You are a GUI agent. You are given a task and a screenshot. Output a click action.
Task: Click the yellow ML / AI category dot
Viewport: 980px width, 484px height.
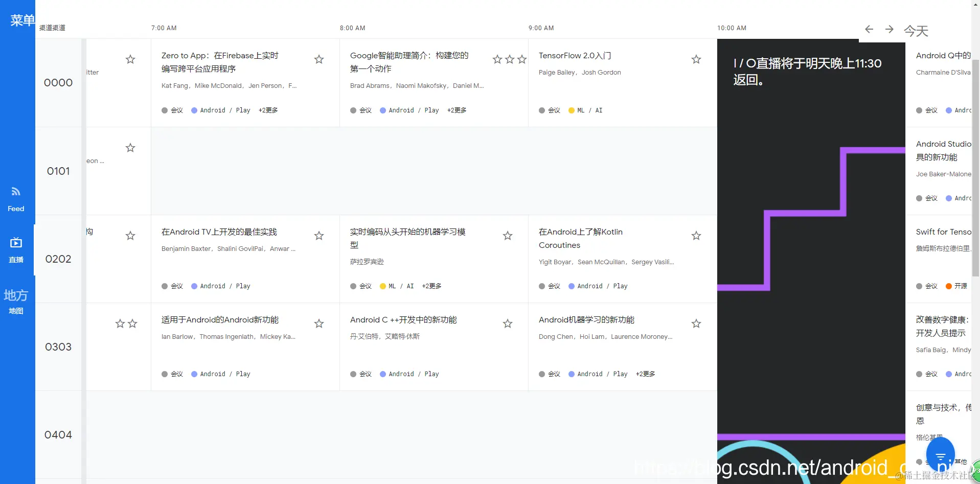click(571, 110)
